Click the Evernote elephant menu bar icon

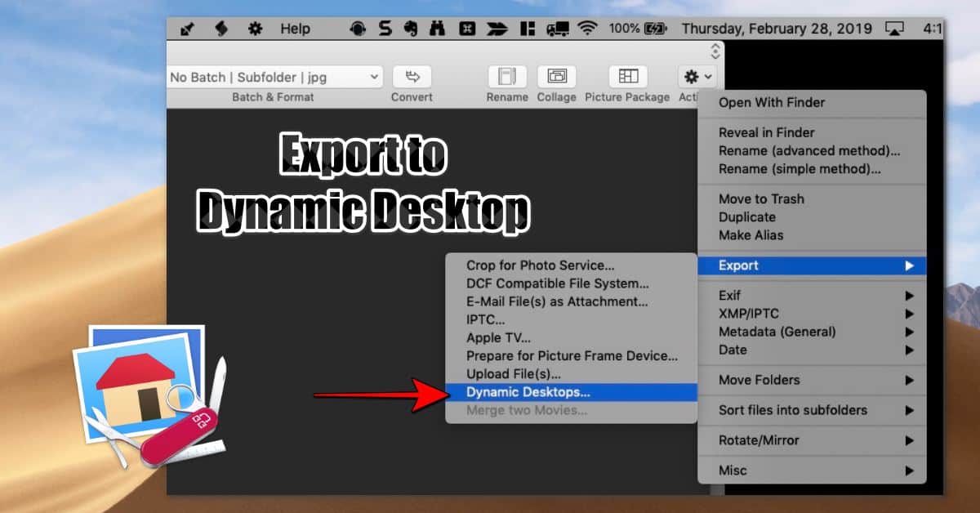pos(411,29)
